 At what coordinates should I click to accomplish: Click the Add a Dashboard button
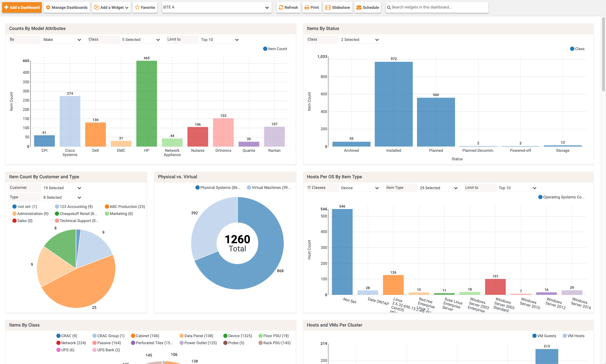22,7
